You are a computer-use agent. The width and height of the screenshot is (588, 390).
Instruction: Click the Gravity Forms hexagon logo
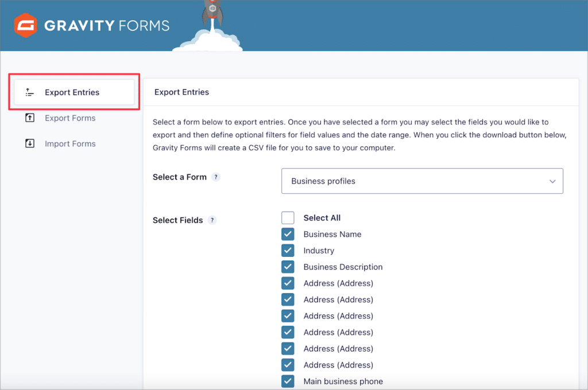click(x=25, y=25)
